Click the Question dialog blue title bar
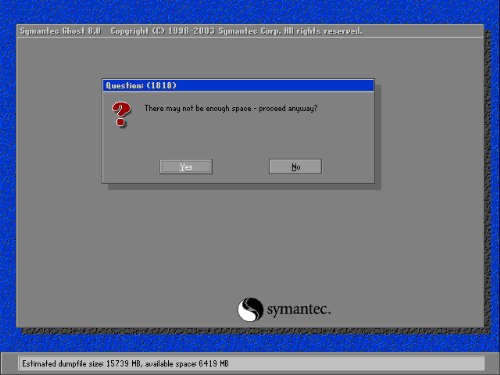The image size is (500, 375). 238,85
